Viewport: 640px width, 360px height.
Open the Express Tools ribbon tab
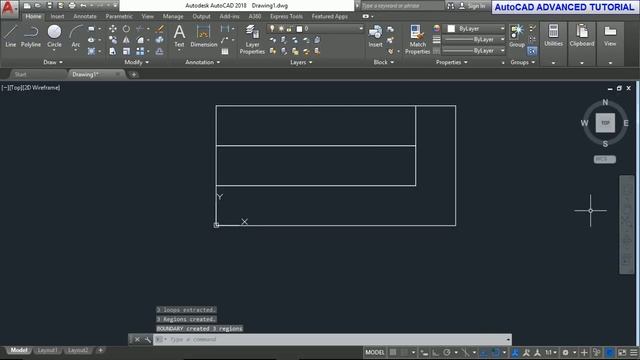point(286,16)
